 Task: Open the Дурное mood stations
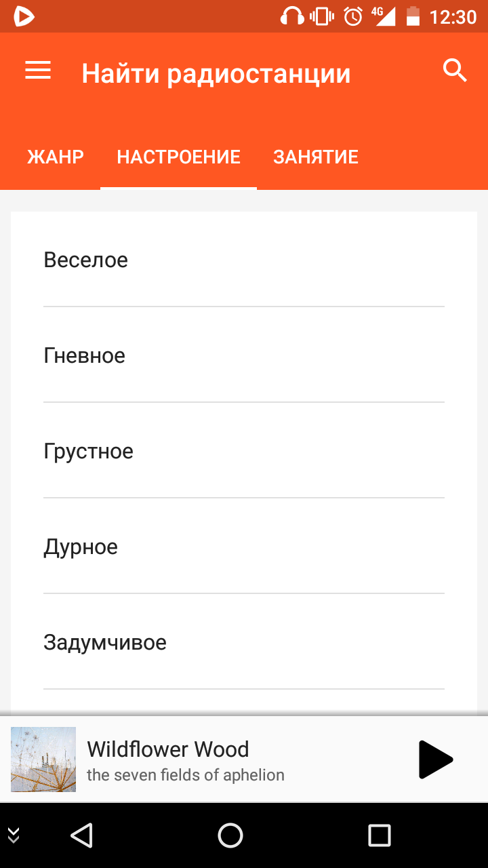(x=244, y=547)
